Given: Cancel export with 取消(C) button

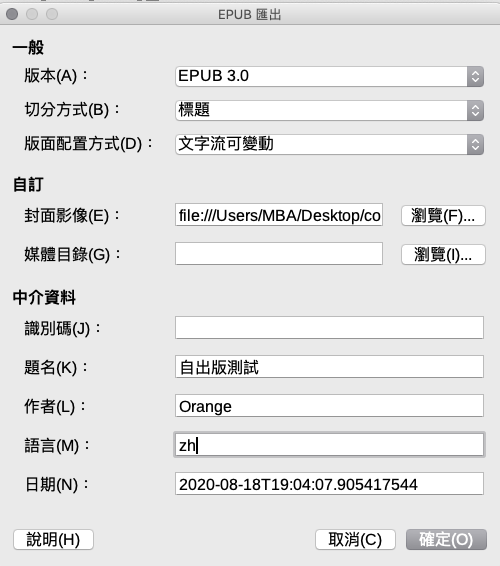Looking at the screenshot, I should pos(355,540).
